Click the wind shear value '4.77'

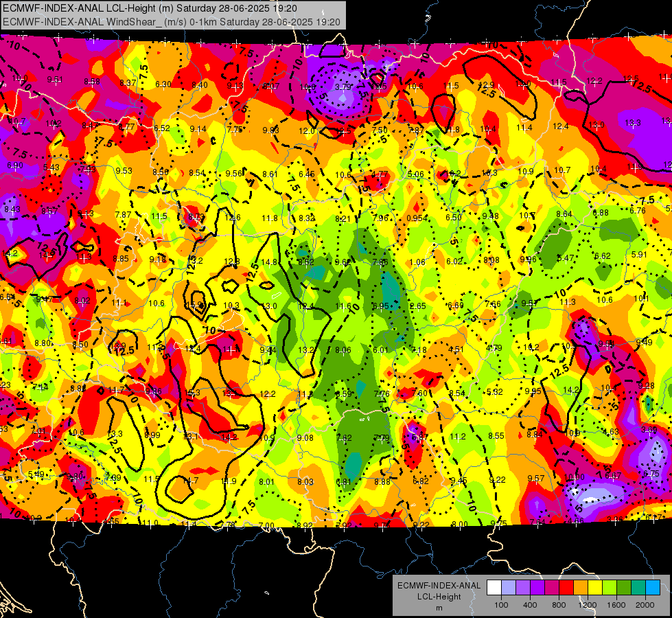(380, 174)
